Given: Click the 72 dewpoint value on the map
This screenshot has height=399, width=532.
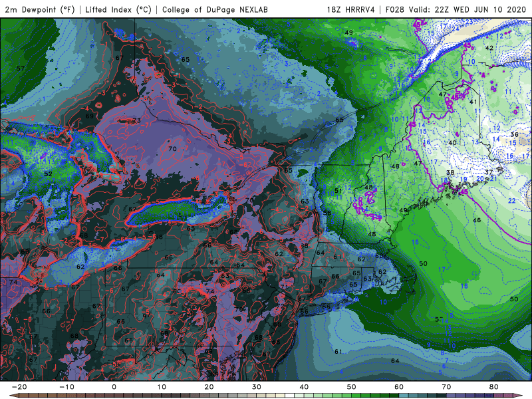Looking at the screenshot, I should coord(280,306).
